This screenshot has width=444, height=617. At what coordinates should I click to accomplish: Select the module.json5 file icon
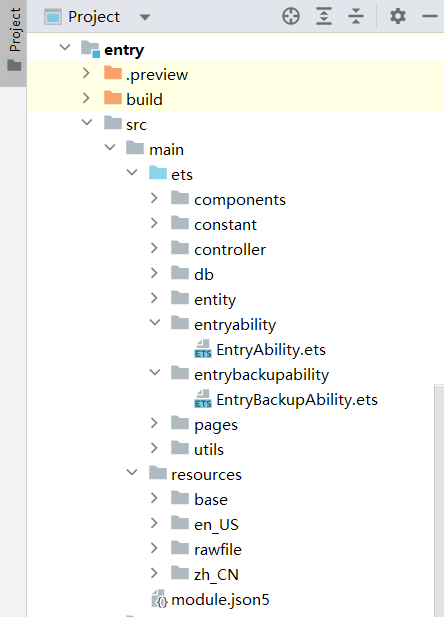click(x=159, y=599)
